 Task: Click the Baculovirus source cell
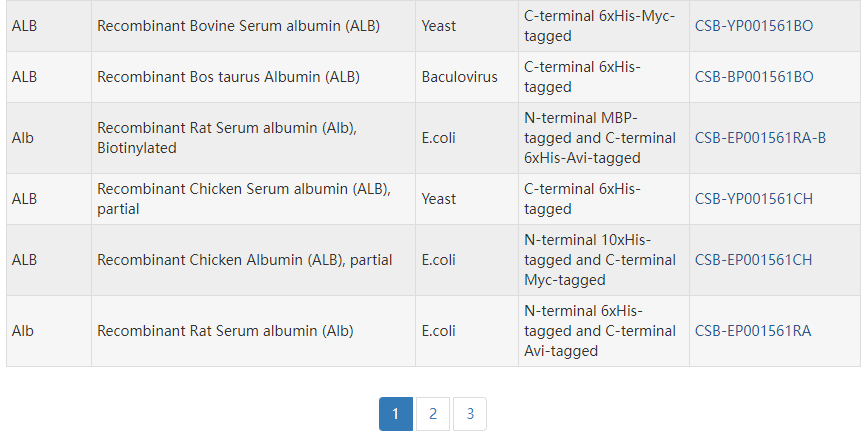click(459, 77)
